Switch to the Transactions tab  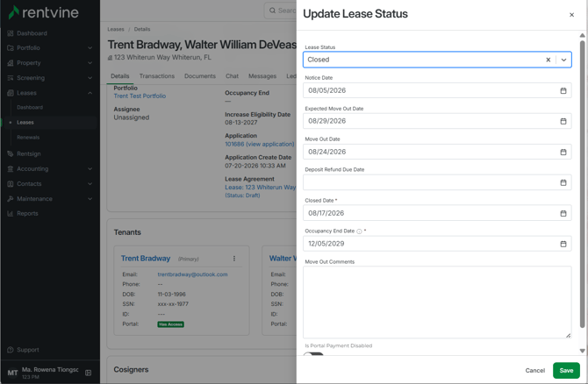click(x=157, y=76)
